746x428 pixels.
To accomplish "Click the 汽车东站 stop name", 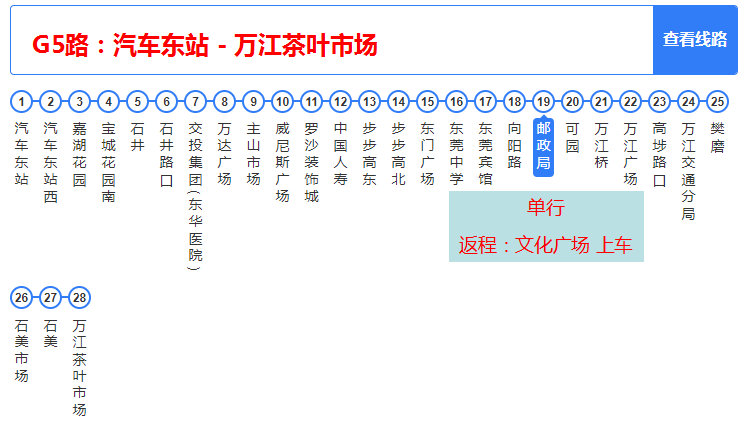I will tap(21, 154).
